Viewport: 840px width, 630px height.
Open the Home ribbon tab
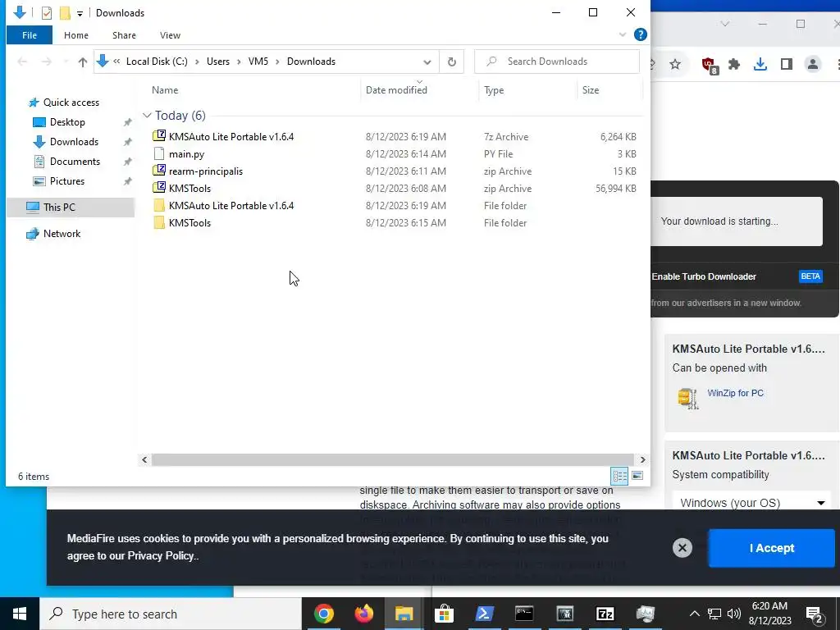[x=76, y=35]
